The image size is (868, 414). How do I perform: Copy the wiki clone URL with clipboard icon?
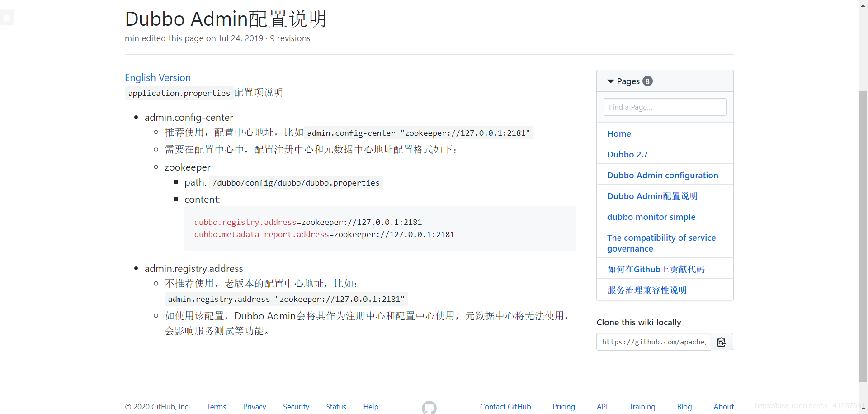[x=722, y=342]
